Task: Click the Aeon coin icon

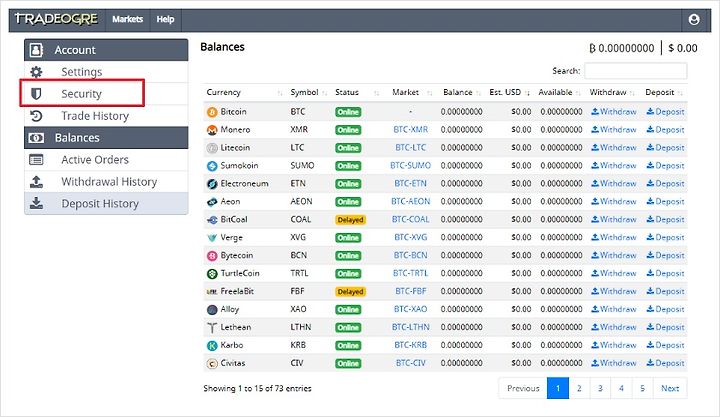Action: tap(212, 202)
